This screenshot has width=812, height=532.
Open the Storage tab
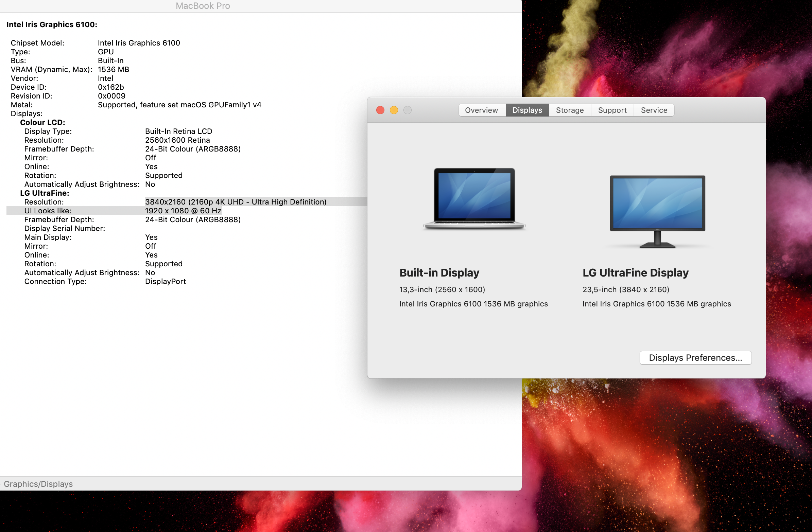pos(570,110)
